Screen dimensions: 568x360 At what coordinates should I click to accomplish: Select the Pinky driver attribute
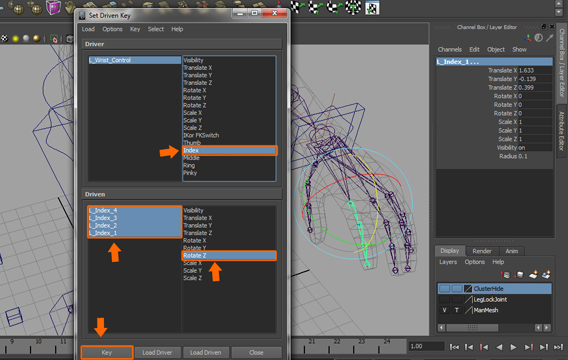coord(190,173)
